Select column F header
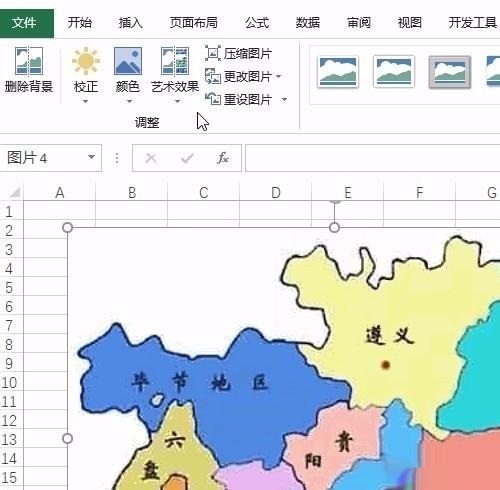 click(x=420, y=192)
